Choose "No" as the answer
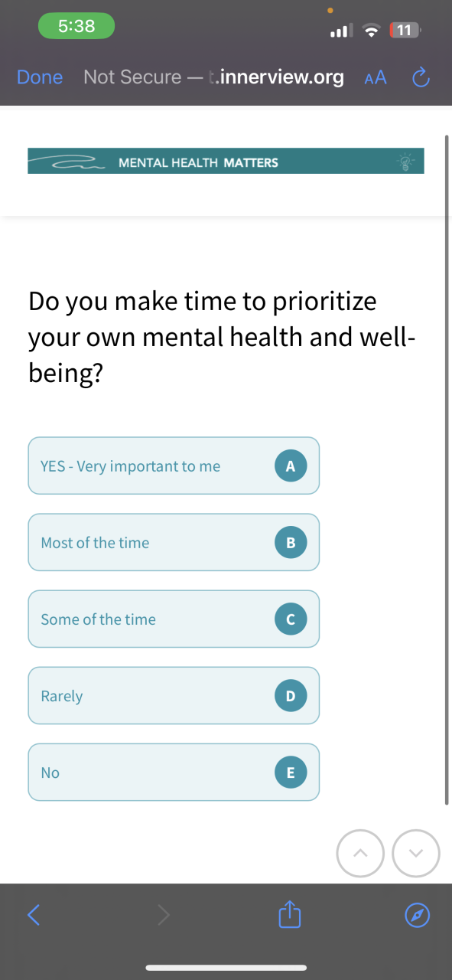 pos(174,772)
